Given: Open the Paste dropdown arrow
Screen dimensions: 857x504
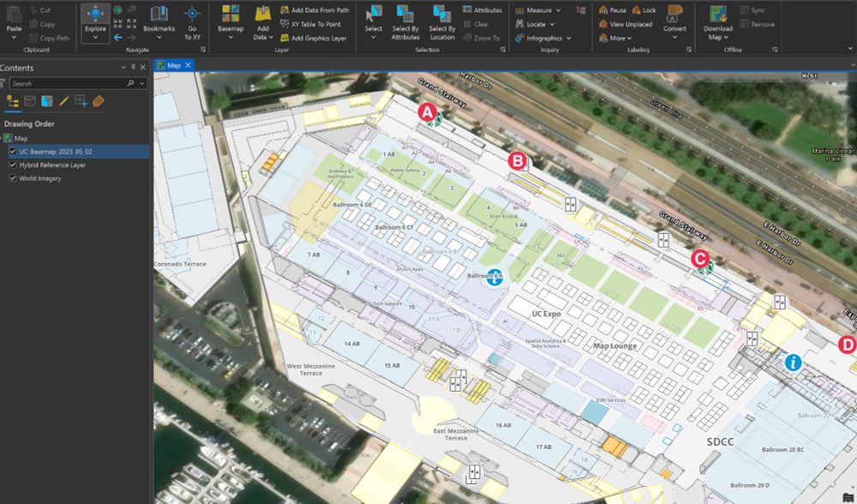Looking at the screenshot, I should 15,38.
